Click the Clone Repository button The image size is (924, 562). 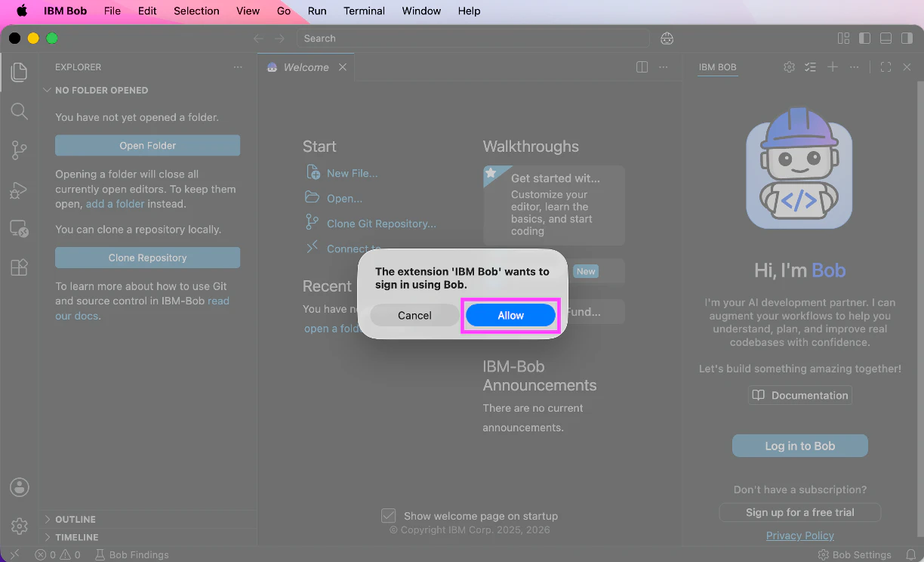[147, 258]
